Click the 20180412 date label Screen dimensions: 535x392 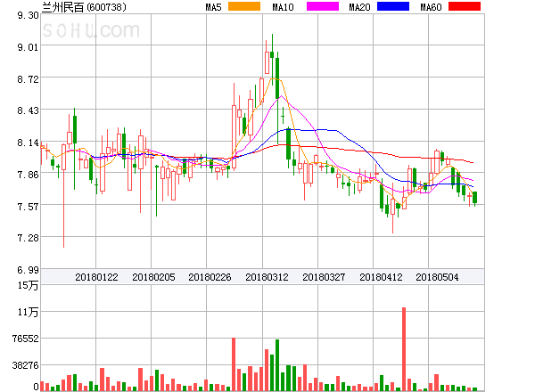(381, 277)
